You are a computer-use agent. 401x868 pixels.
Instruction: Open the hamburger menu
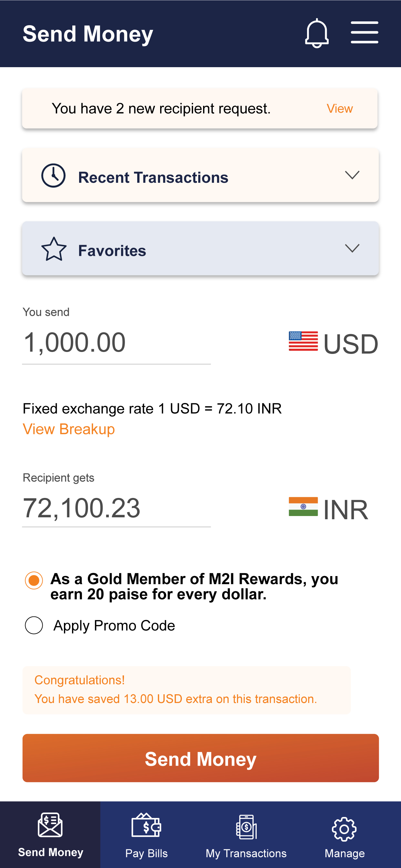pyautogui.click(x=364, y=32)
